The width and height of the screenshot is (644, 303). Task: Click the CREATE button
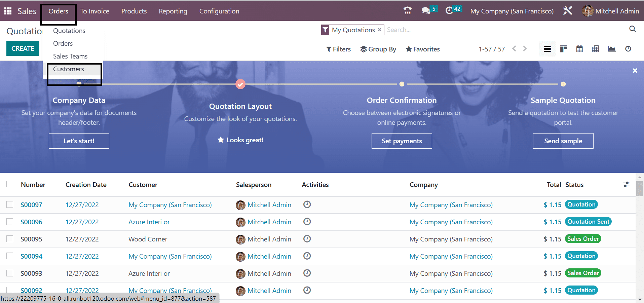coord(23,48)
